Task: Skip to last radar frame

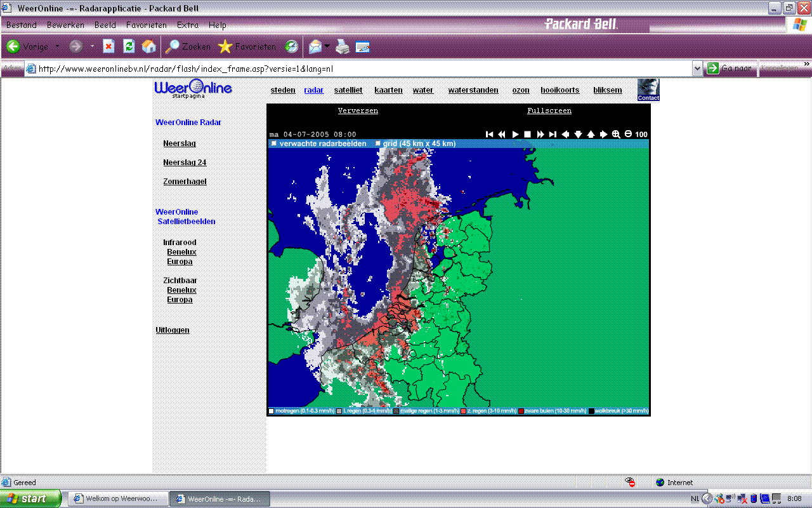Action: tap(553, 134)
